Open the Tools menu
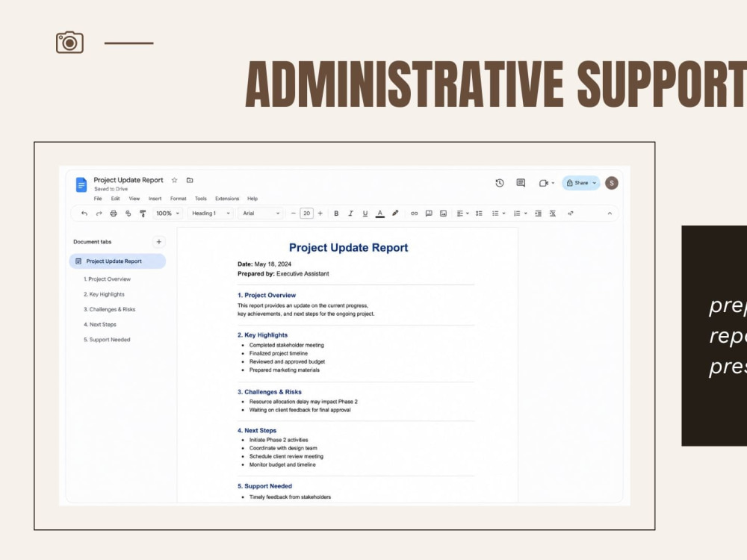 tap(200, 199)
